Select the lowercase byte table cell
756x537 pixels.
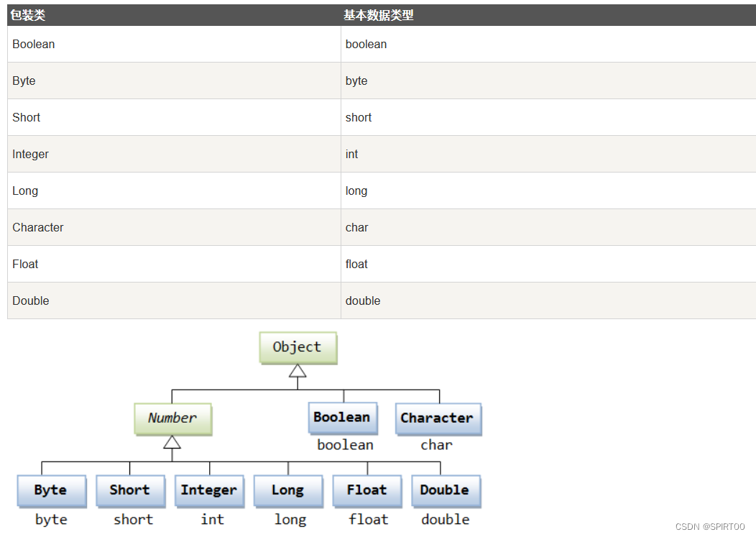click(x=548, y=81)
